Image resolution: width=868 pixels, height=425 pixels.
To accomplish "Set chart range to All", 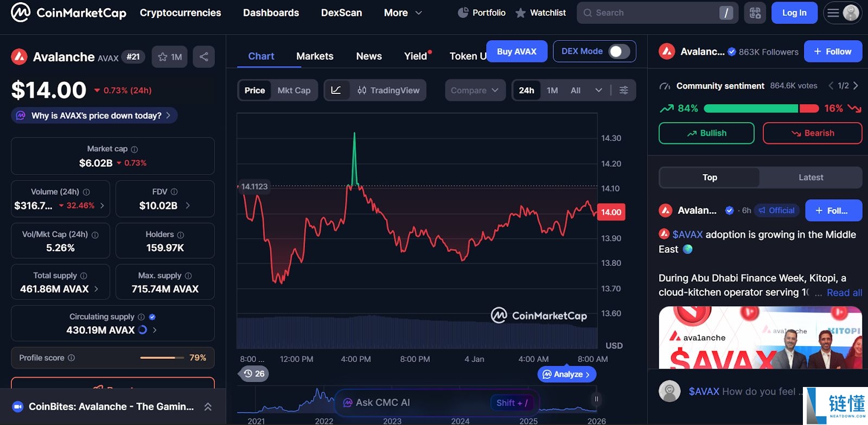I will point(576,91).
